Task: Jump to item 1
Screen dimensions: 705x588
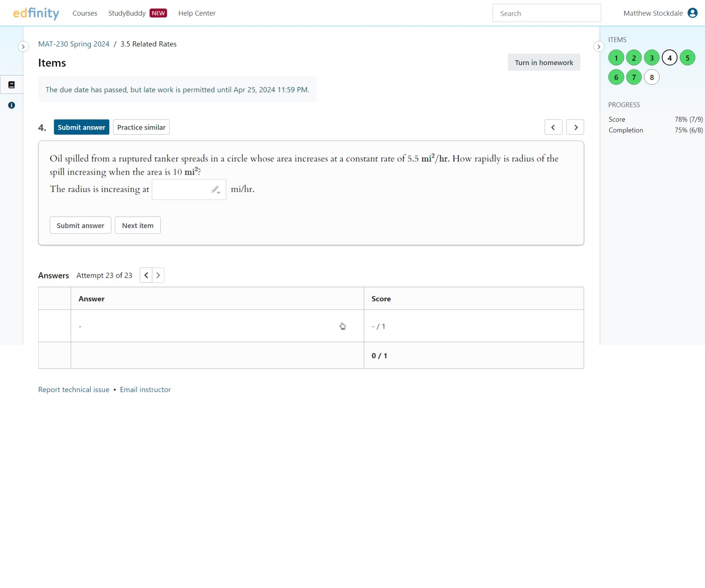Action: 616,58
